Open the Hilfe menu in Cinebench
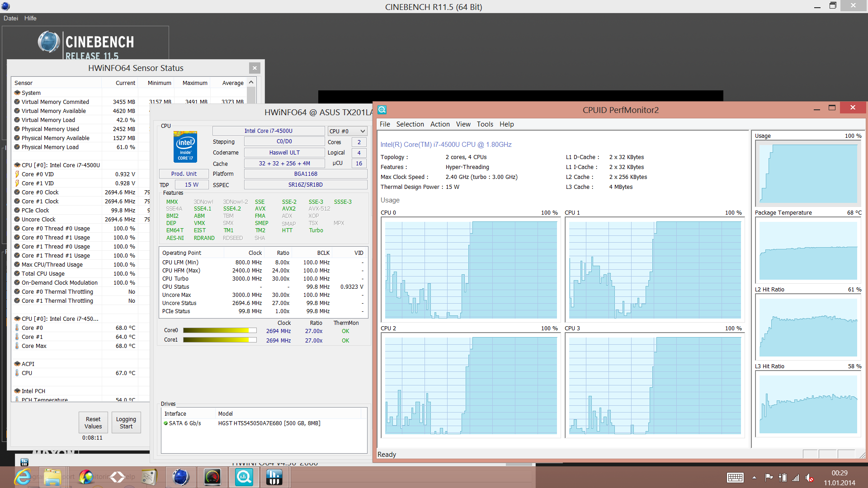The width and height of the screenshot is (868, 488). [30, 18]
